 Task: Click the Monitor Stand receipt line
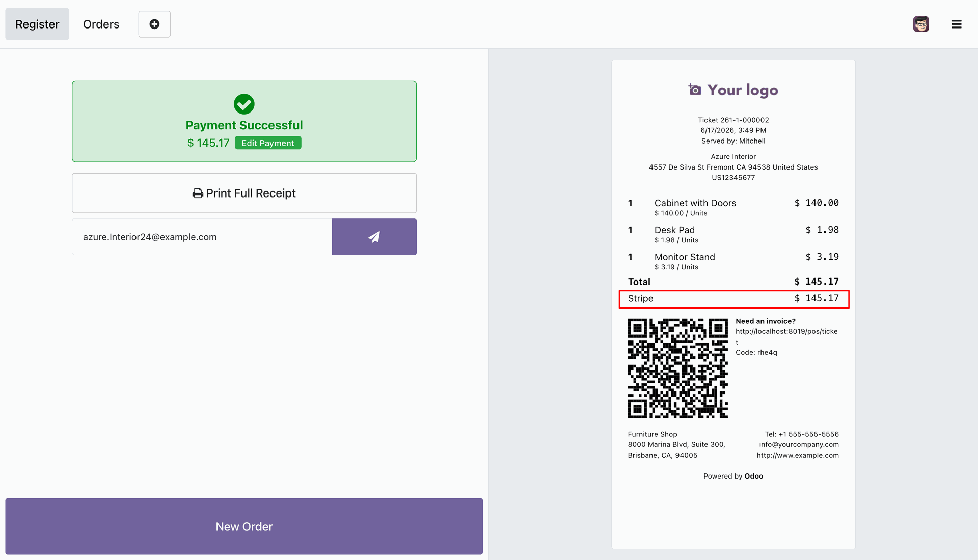coord(733,261)
